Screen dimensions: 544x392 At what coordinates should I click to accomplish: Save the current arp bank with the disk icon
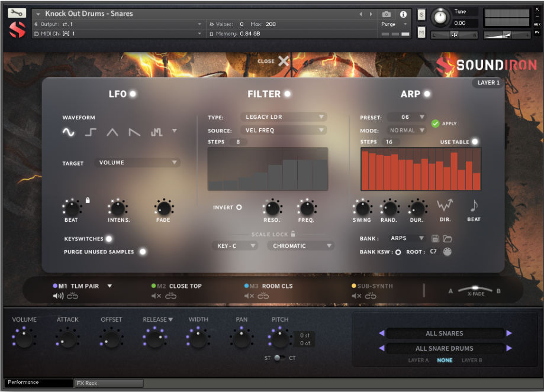(436, 238)
